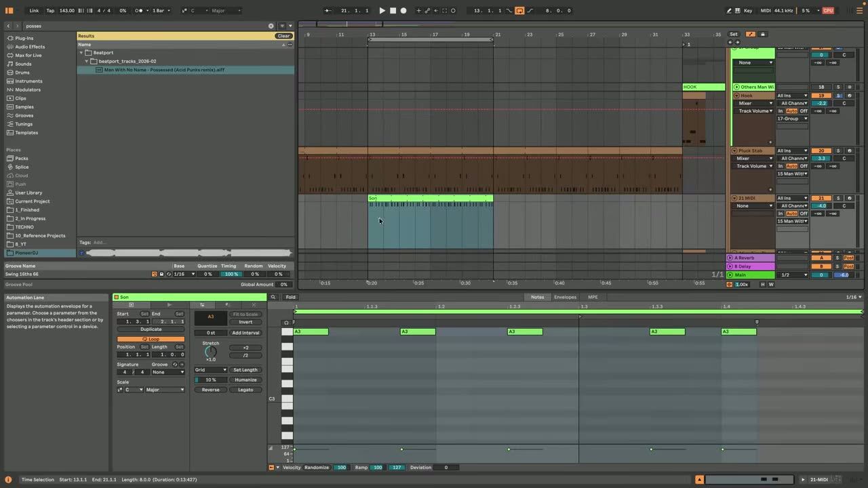Click the Invert button

pos(245,322)
